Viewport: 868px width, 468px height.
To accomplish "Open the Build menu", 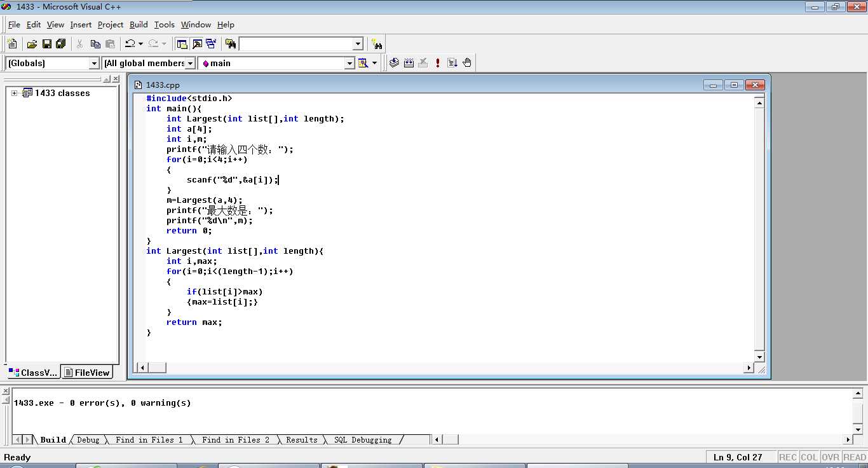I will point(139,24).
